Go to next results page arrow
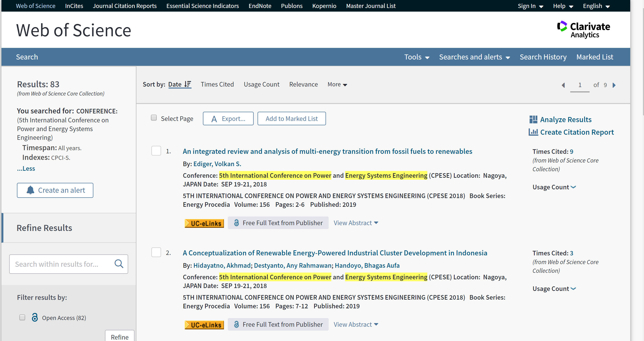The width and height of the screenshot is (644, 341). click(x=614, y=85)
